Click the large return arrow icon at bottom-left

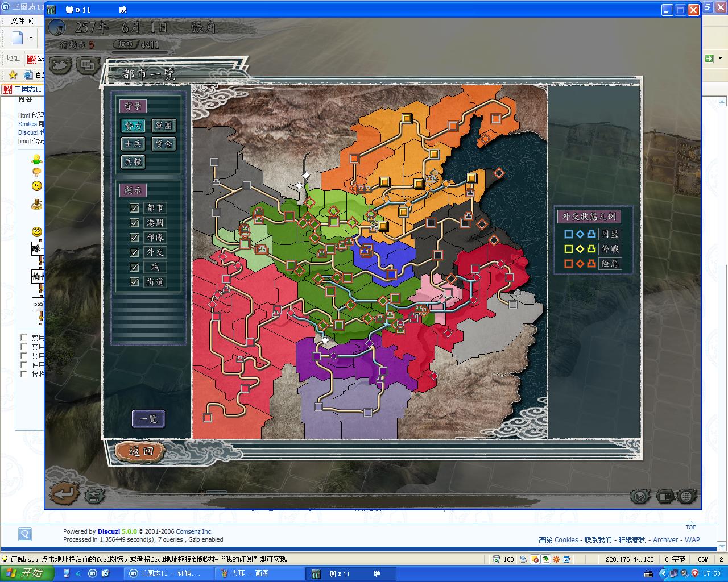click(64, 493)
